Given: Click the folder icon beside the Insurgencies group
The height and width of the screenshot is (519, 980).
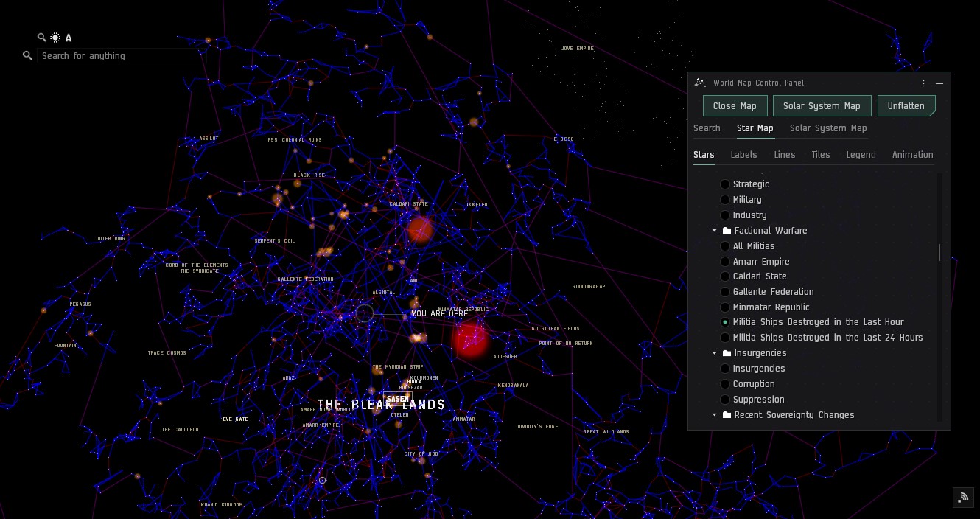Looking at the screenshot, I should (727, 353).
